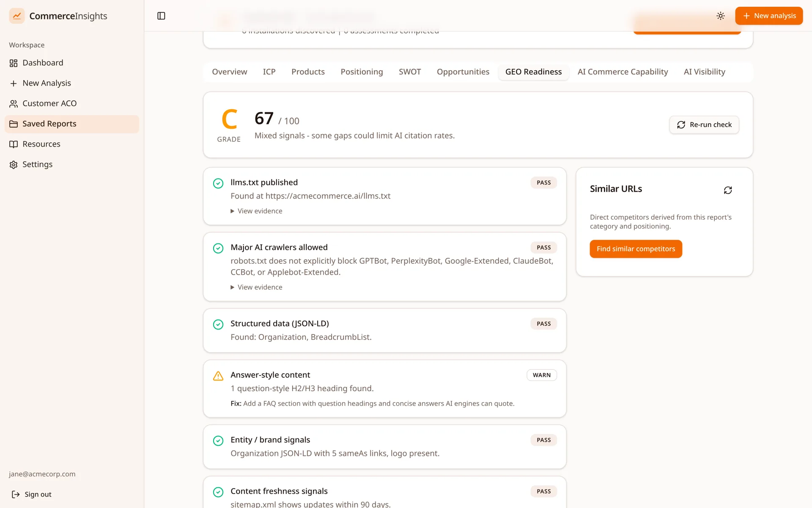Toggle light/dark theme sun icon
Screen dimensions: 812x508
(x=721, y=16)
